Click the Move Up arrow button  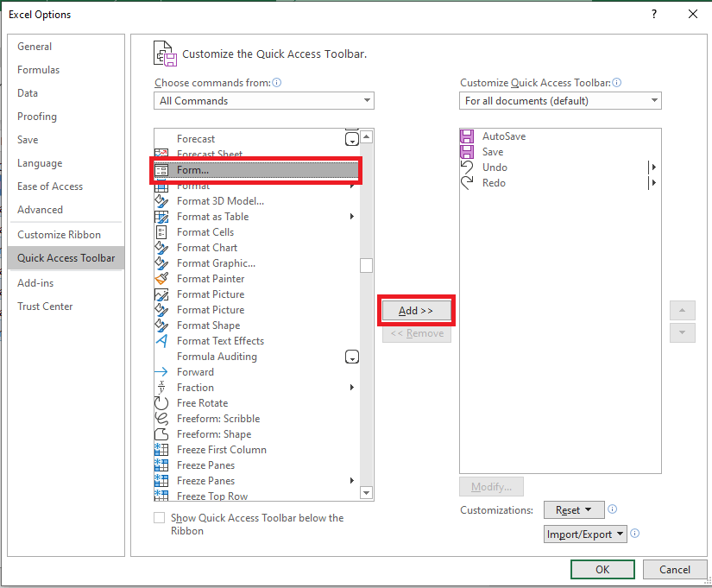682,310
